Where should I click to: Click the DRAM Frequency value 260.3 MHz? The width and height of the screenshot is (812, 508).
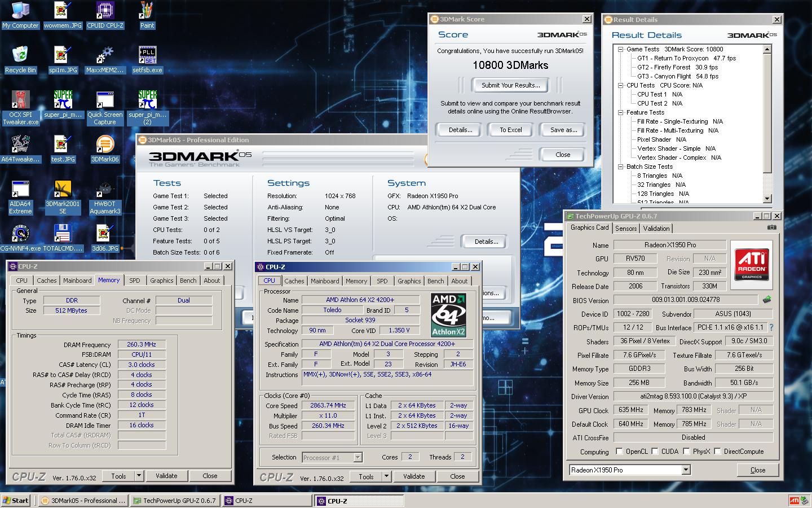pyautogui.click(x=142, y=344)
